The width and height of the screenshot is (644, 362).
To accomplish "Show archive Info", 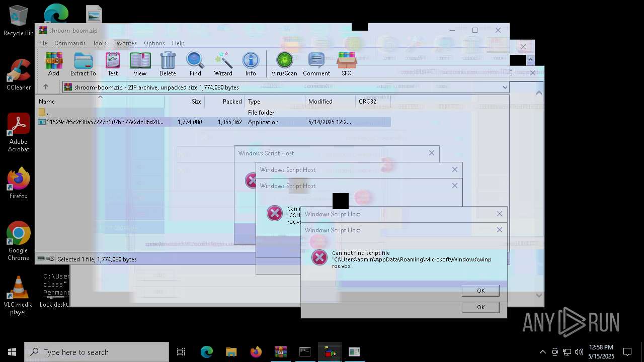I will click(251, 64).
